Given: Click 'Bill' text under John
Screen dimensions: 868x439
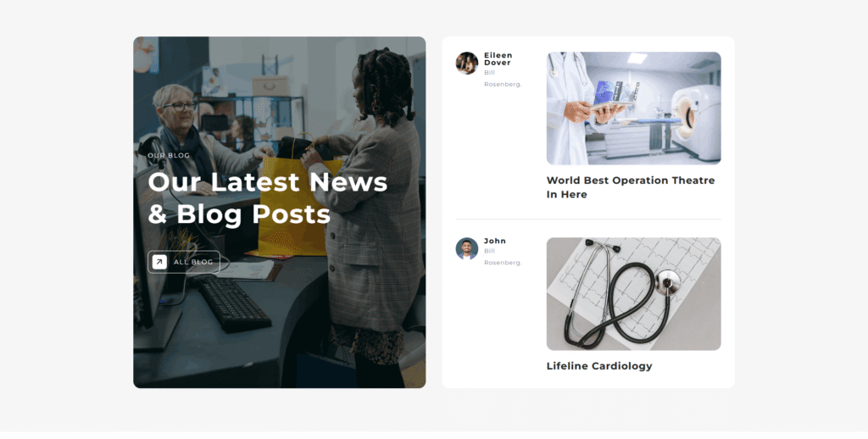Looking at the screenshot, I should tap(489, 251).
